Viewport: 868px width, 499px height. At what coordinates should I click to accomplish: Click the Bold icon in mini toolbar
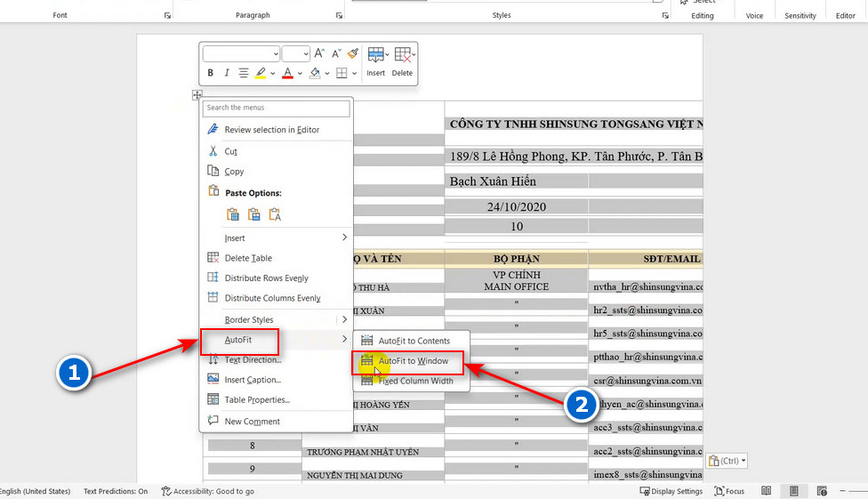coord(211,73)
